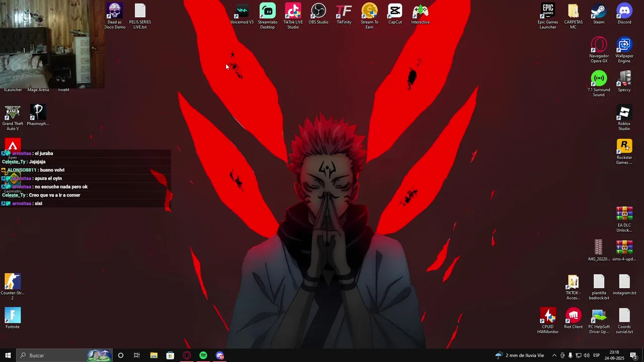The height and width of the screenshot is (362, 644).
Task: Open the '2 mm de lluvia' weather widget
Action: pyautogui.click(x=520, y=355)
